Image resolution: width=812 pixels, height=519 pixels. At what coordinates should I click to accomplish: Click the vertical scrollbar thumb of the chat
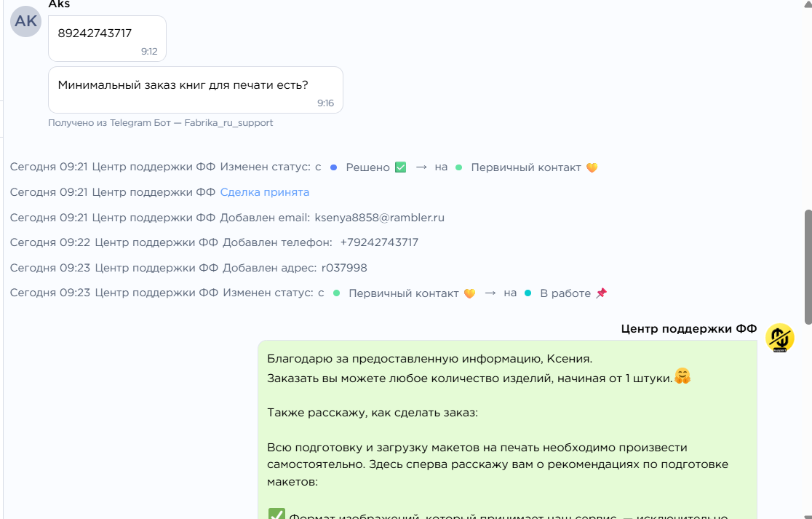pos(808,266)
